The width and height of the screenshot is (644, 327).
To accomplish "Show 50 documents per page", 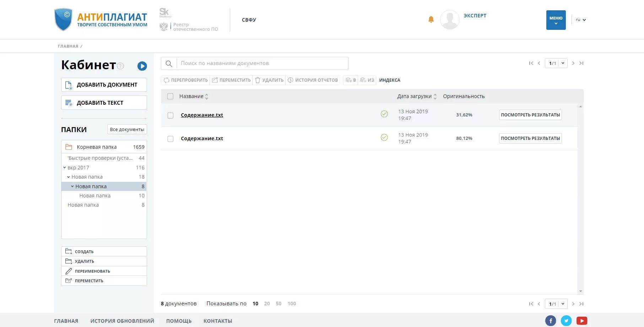I will (x=278, y=304).
